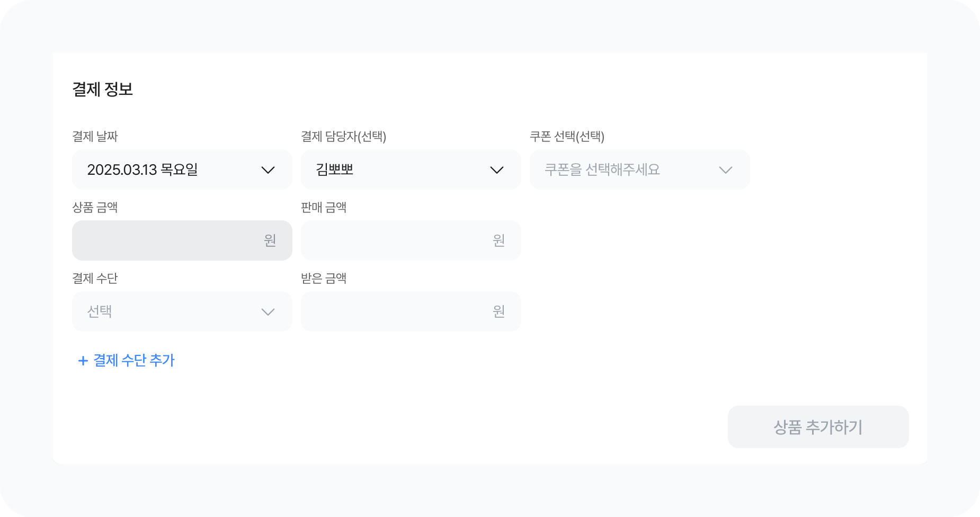Click the 결제 수단 추가 link

[x=133, y=361]
